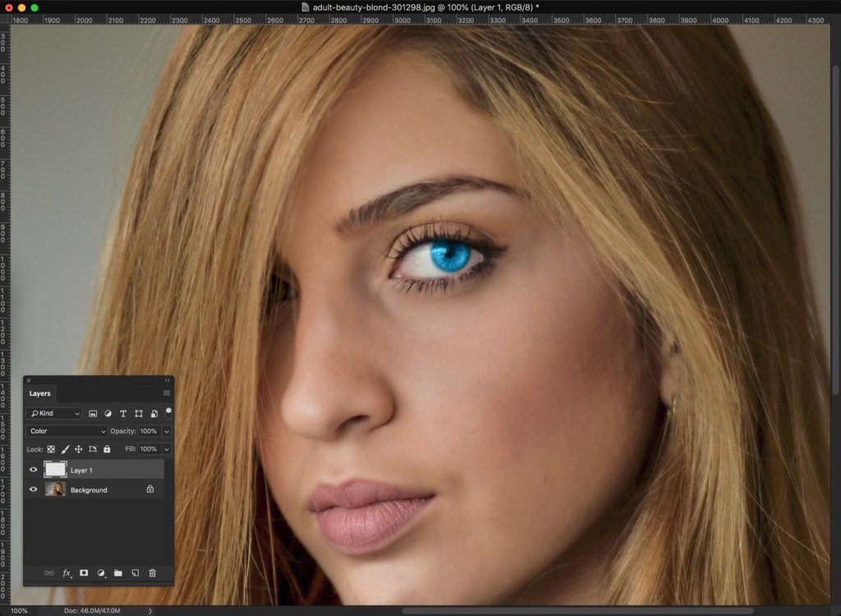Open the Add Layer Mask icon
The width and height of the screenshot is (841, 616).
pos(83,572)
